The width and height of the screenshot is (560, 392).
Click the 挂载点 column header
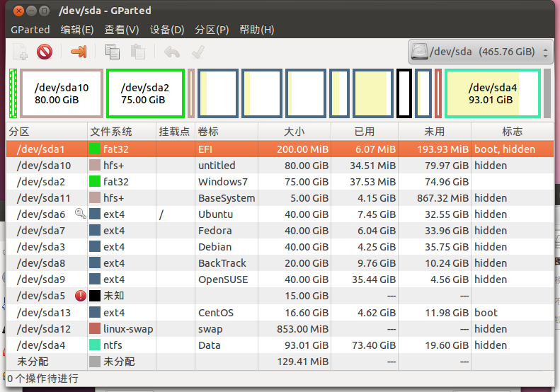click(176, 132)
